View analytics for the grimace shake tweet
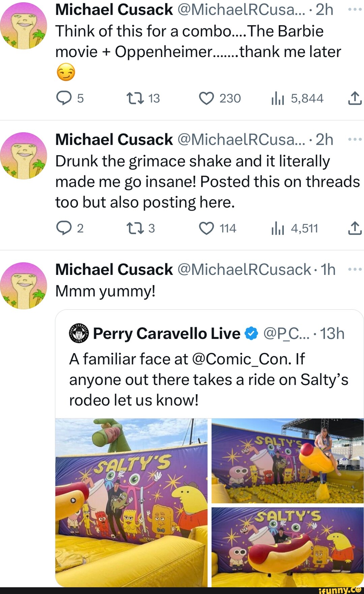This screenshot has width=364, height=594. (278, 229)
